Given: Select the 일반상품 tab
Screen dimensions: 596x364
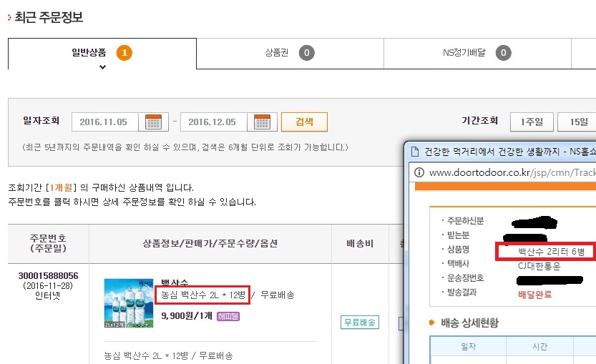Looking at the screenshot, I should tap(89, 52).
